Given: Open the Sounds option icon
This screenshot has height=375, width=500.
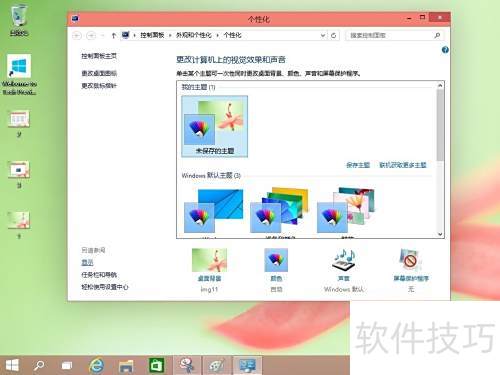Looking at the screenshot, I should point(344,260).
